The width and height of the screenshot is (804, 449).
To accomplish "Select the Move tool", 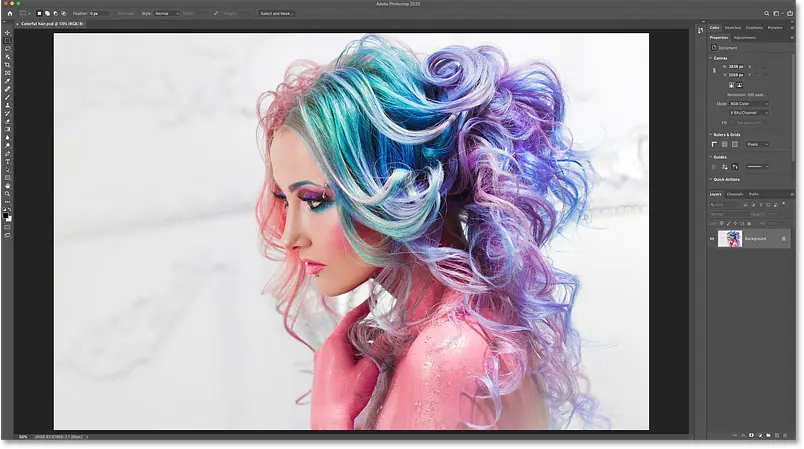I will pyautogui.click(x=7, y=32).
